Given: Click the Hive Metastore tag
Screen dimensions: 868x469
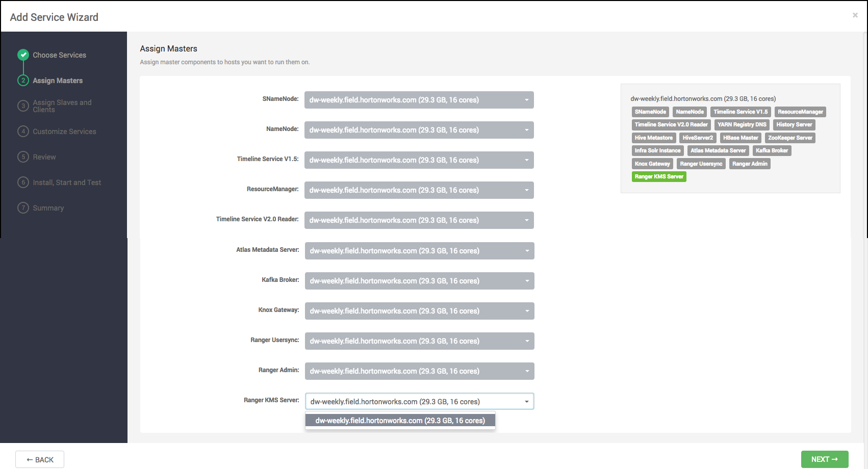Looking at the screenshot, I should click(x=654, y=138).
